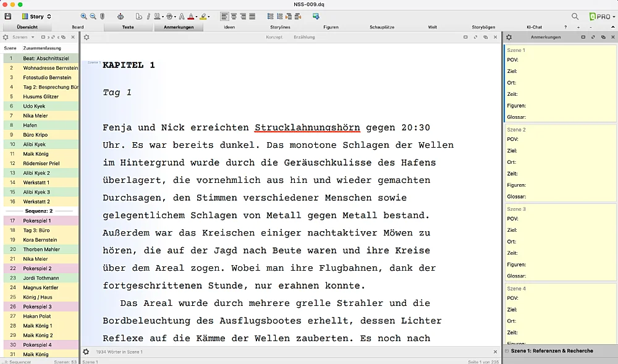
Task: Open the strikethrough options dropdown arrow
Action: 175,17
